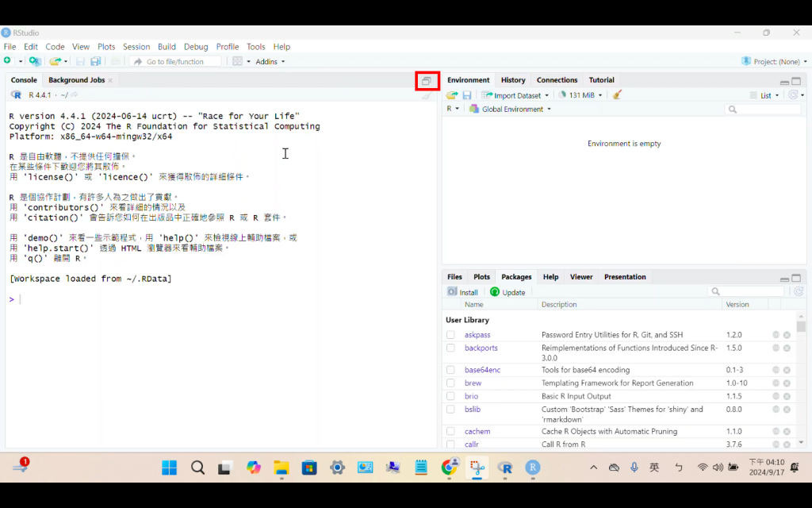
Task: Clear environment objects with broom icon
Action: 616,95
